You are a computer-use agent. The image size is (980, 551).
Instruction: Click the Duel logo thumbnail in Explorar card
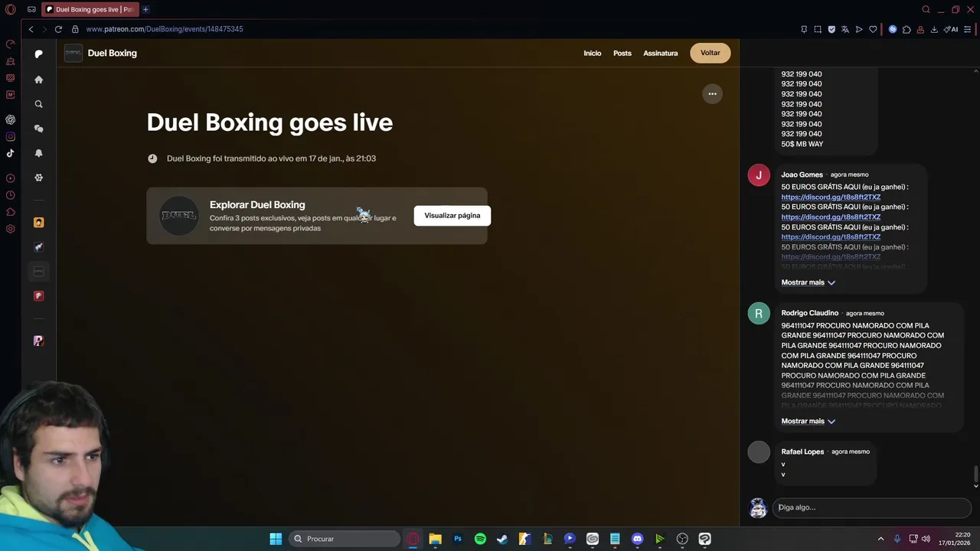[178, 216]
